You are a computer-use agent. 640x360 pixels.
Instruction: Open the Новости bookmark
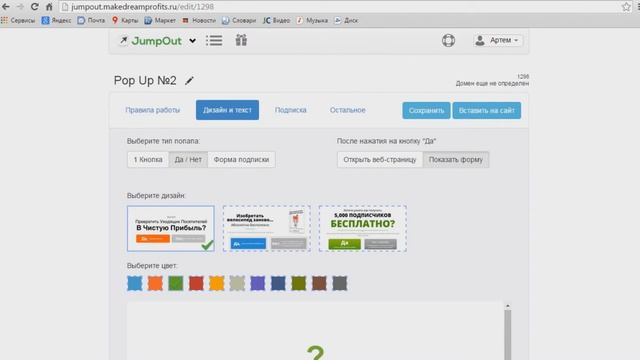click(199, 20)
